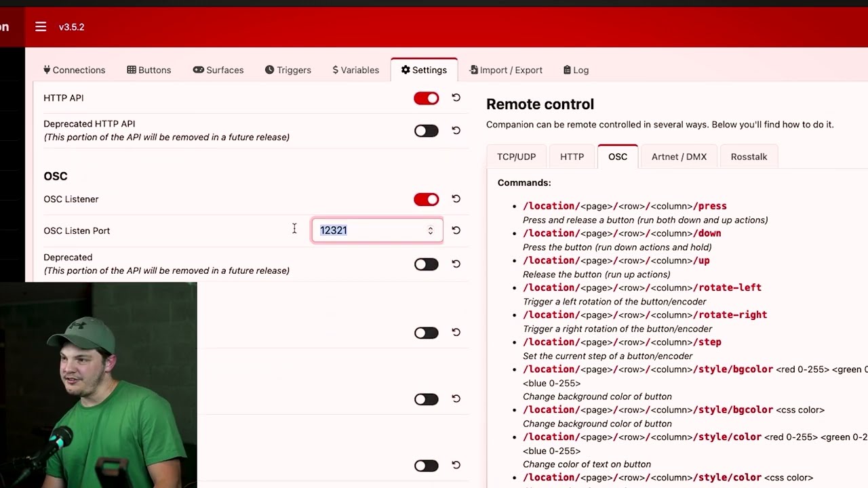Click the OSC section heading in settings
868x488 pixels.
tap(56, 176)
